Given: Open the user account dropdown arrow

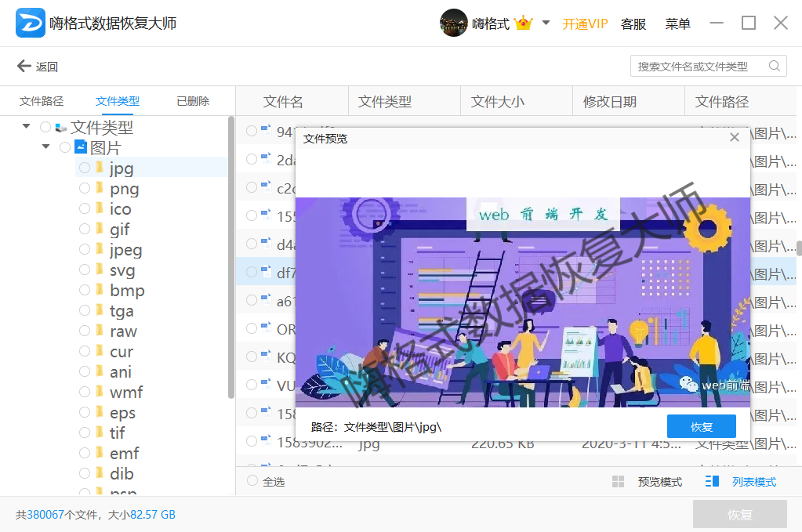Looking at the screenshot, I should (546, 23).
